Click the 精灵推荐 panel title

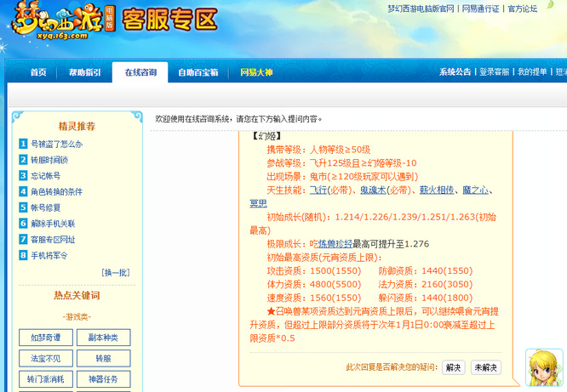[x=77, y=126]
